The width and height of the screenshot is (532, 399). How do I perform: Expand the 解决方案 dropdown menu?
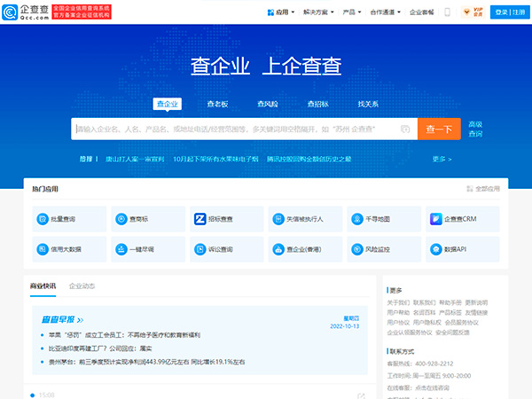coord(318,12)
